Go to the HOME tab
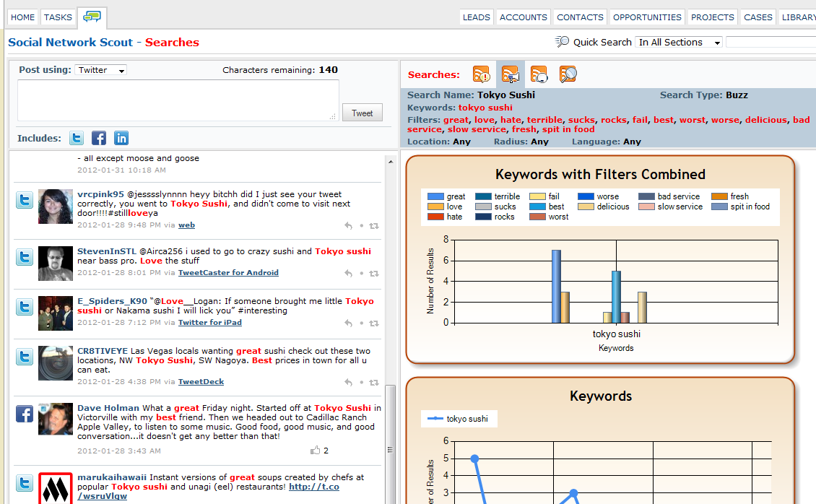The width and height of the screenshot is (816, 504). 23,17
